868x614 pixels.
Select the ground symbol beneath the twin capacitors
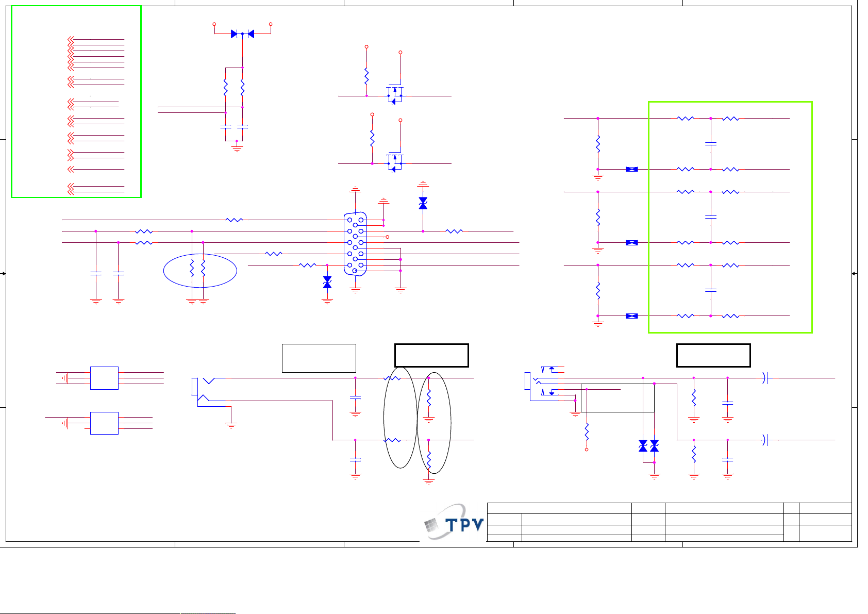[237, 148]
